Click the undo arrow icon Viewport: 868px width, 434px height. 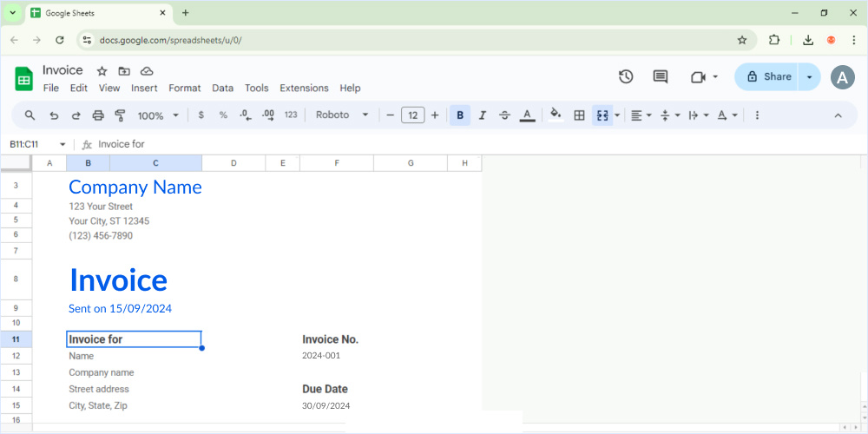coord(54,115)
